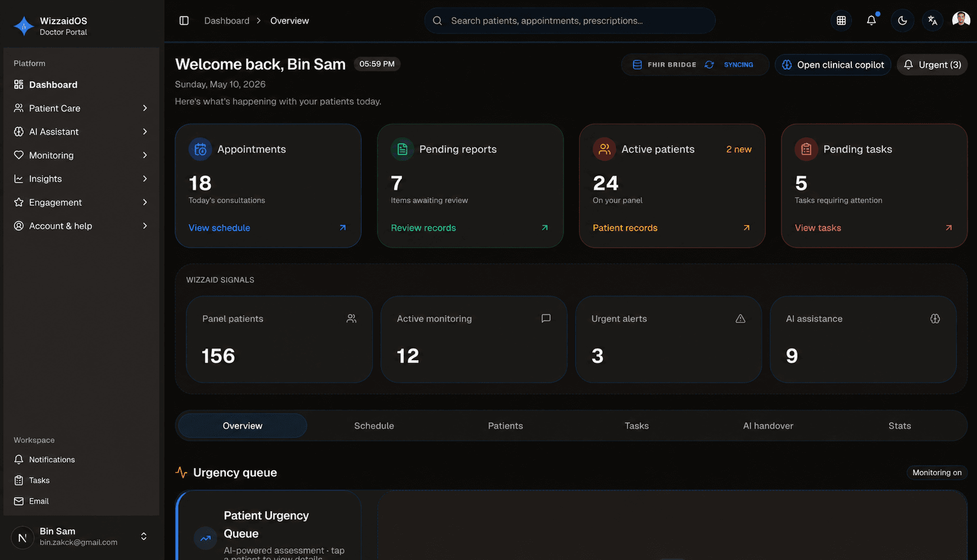Switch to the Stats tab
Image resolution: width=977 pixels, height=560 pixels.
pos(900,426)
